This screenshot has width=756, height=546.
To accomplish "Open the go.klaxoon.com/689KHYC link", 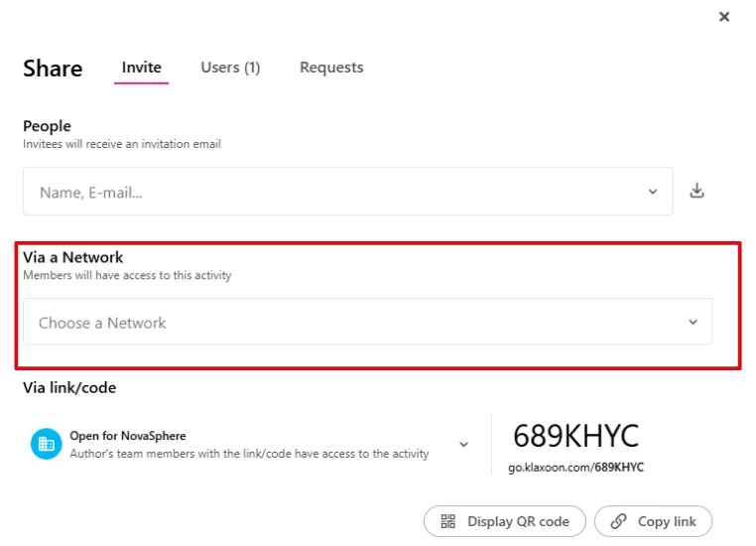I will (575, 467).
